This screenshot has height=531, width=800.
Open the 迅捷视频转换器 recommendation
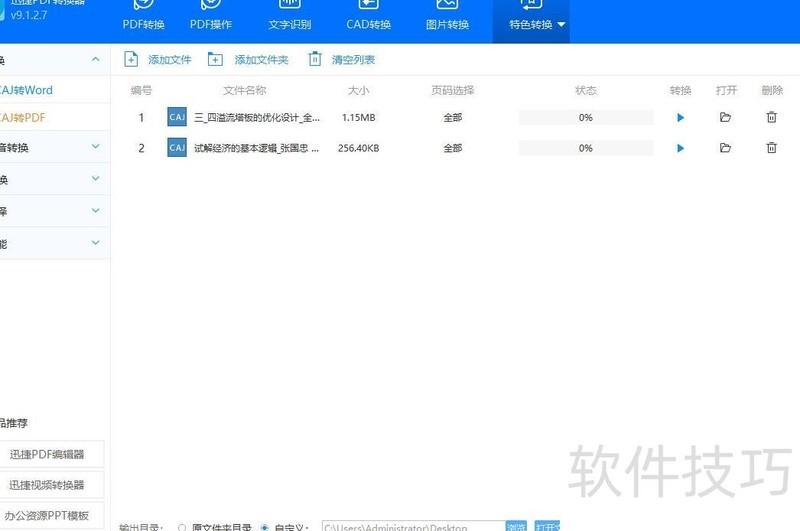[47, 485]
